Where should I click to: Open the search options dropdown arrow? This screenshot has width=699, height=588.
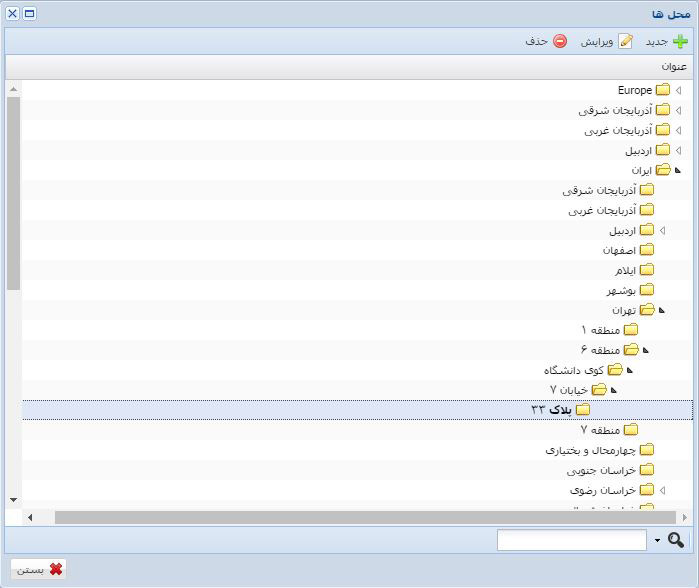tap(657, 540)
